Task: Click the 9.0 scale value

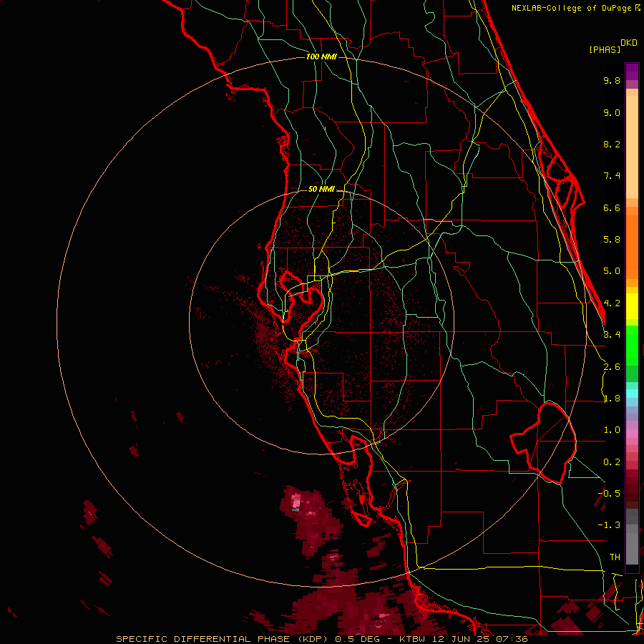Action: (612, 112)
